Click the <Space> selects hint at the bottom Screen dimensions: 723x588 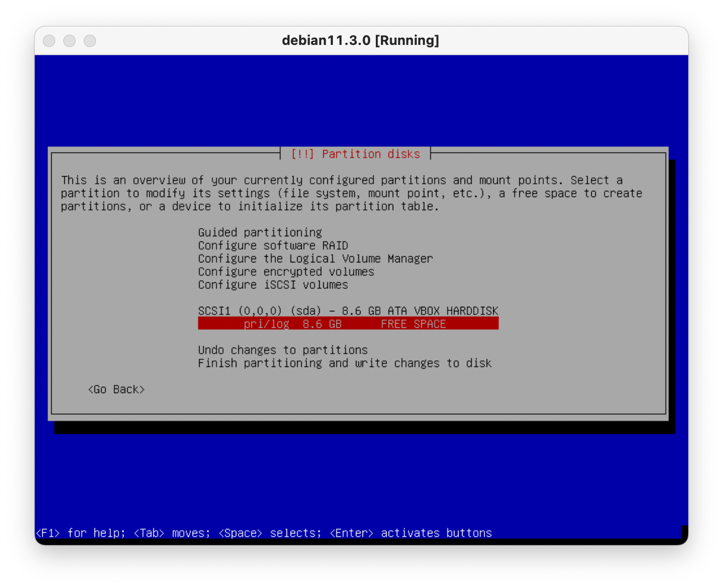coord(270,533)
